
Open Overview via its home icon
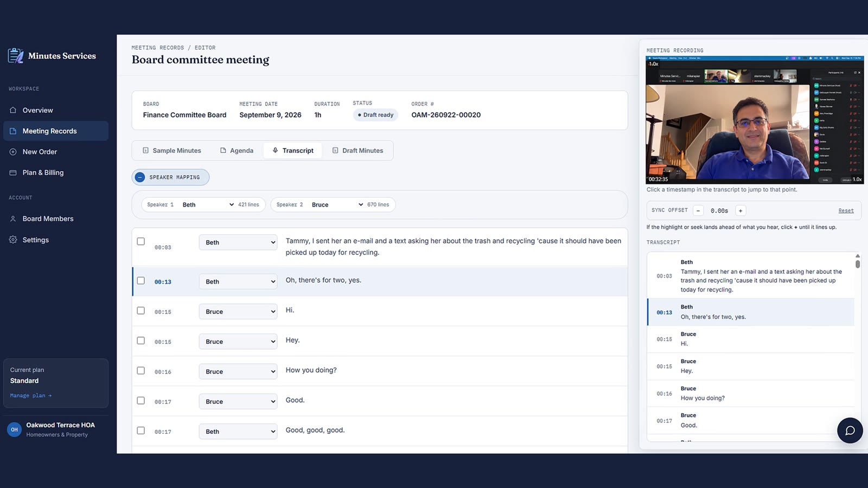point(13,110)
